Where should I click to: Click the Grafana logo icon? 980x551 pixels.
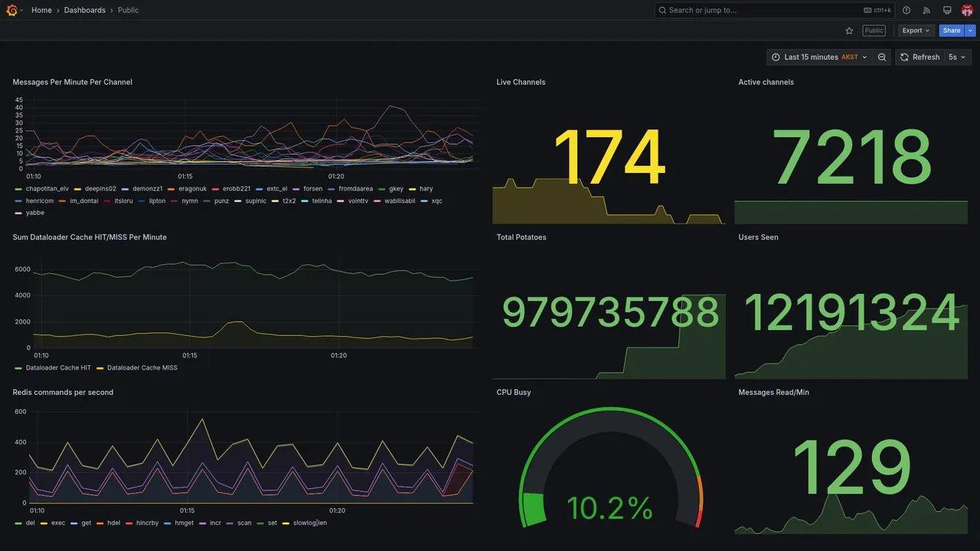click(x=11, y=10)
